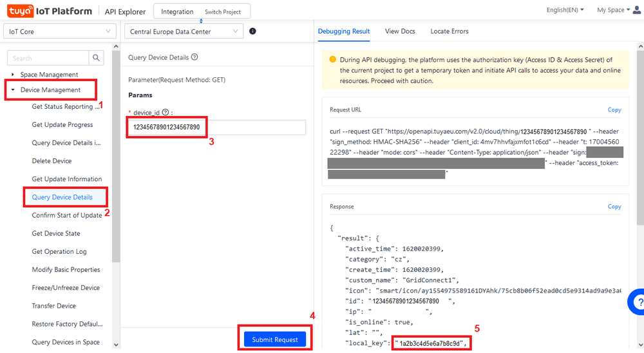Viewport: 644px width, 353px height.
Task: Click the "is_online": true line
Action: pos(379,322)
